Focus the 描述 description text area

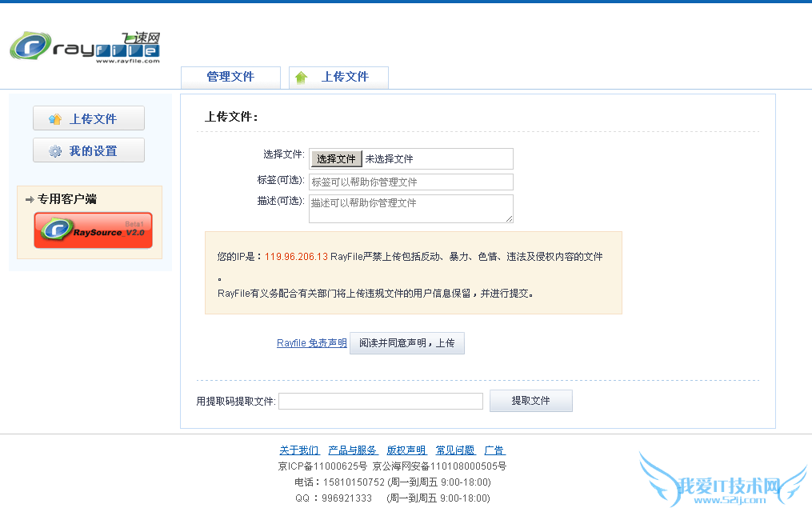(411, 209)
